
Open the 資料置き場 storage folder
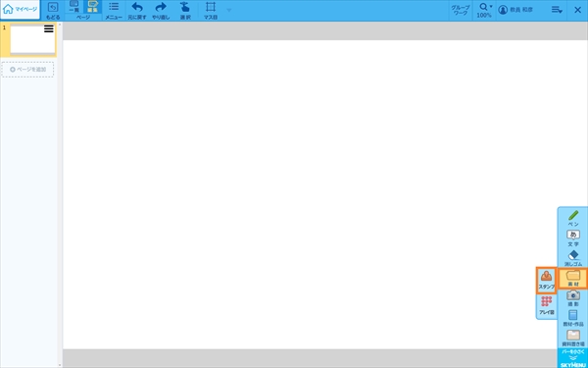coord(573,338)
